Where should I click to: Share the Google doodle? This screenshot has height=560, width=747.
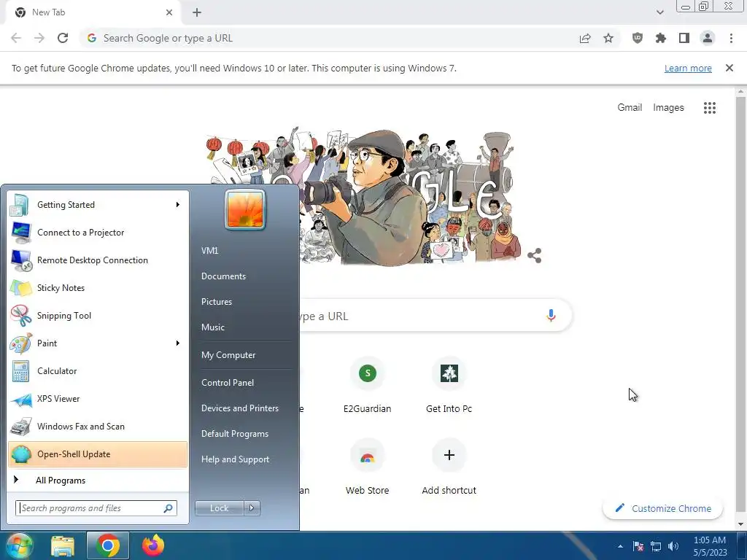(x=535, y=256)
